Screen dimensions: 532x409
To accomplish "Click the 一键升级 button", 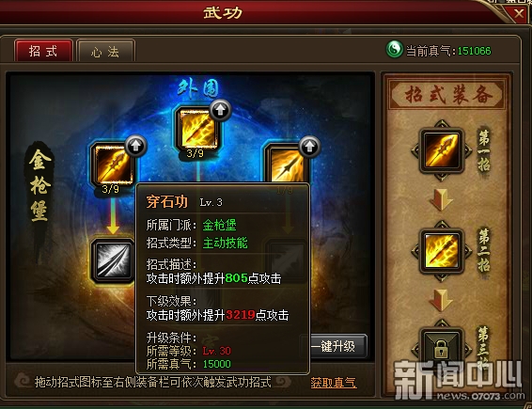I will (x=334, y=346).
